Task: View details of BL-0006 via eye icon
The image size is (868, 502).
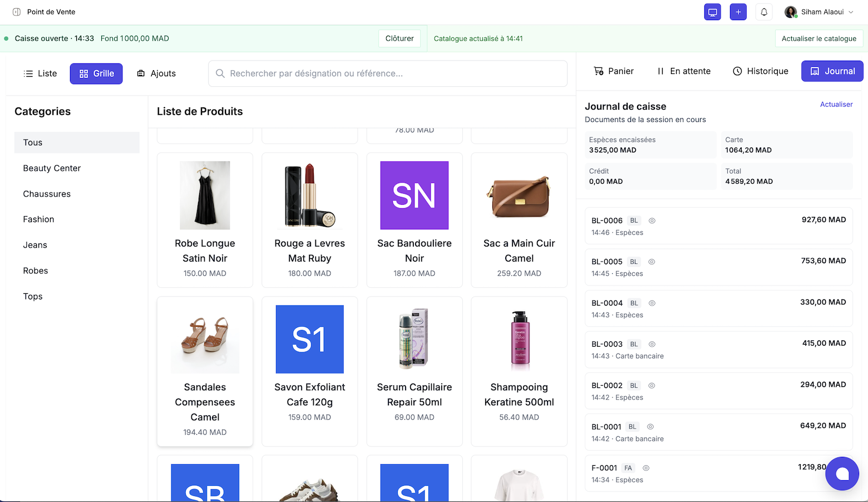Action: coord(652,220)
